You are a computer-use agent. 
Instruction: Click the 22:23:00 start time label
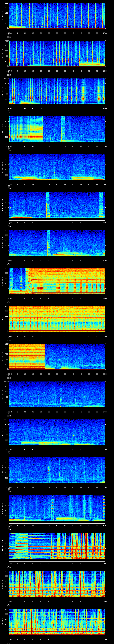(x=9, y=298)
